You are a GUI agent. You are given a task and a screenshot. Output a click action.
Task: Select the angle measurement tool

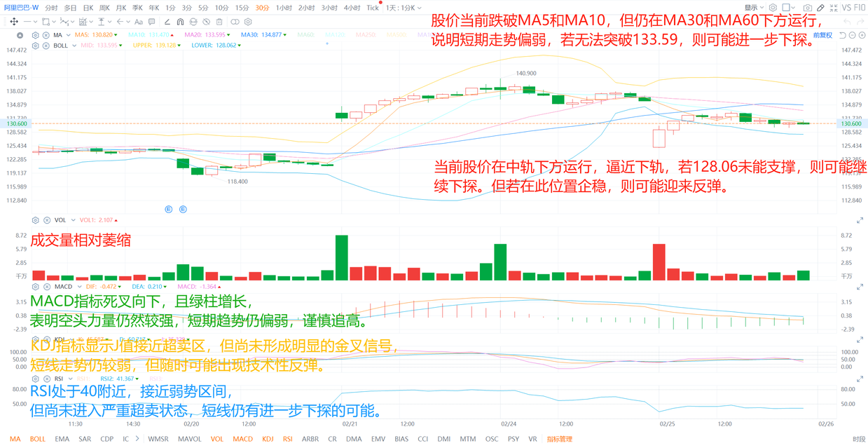[167, 22]
